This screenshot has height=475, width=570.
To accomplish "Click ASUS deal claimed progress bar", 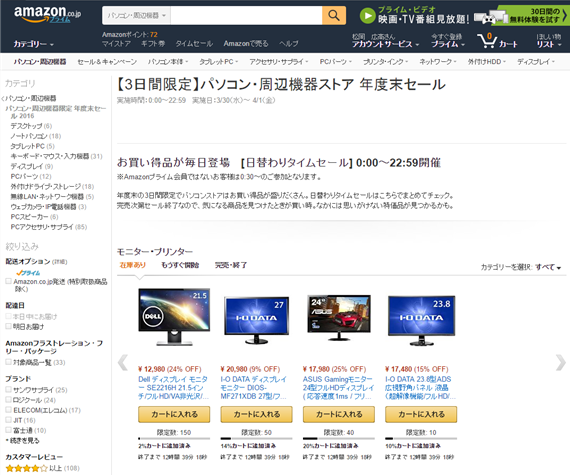I will tap(339, 439).
